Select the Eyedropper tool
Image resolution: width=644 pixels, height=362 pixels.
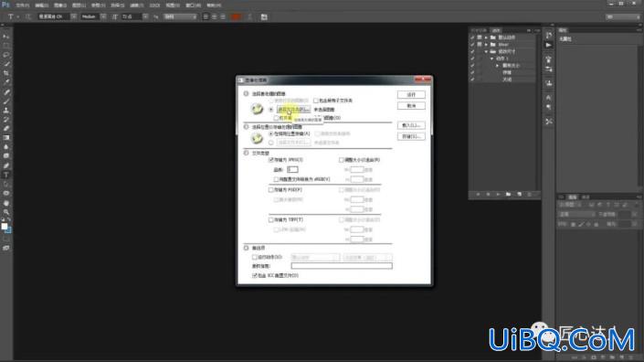[6, 82]
